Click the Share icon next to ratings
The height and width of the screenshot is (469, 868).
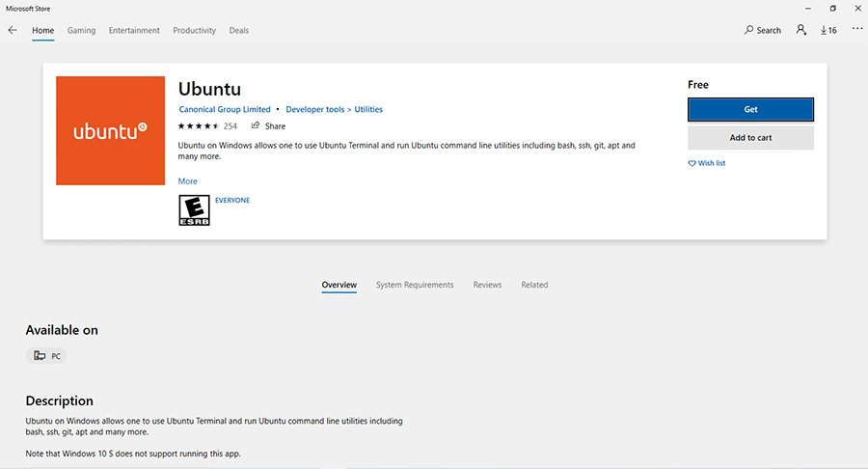click(256, 125)
